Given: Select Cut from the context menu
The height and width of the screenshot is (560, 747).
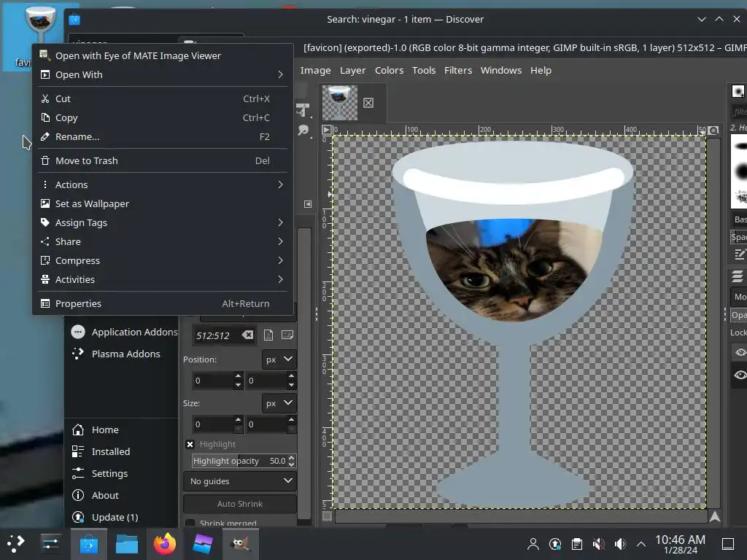Looking at the screenshot, I should 163,98.
